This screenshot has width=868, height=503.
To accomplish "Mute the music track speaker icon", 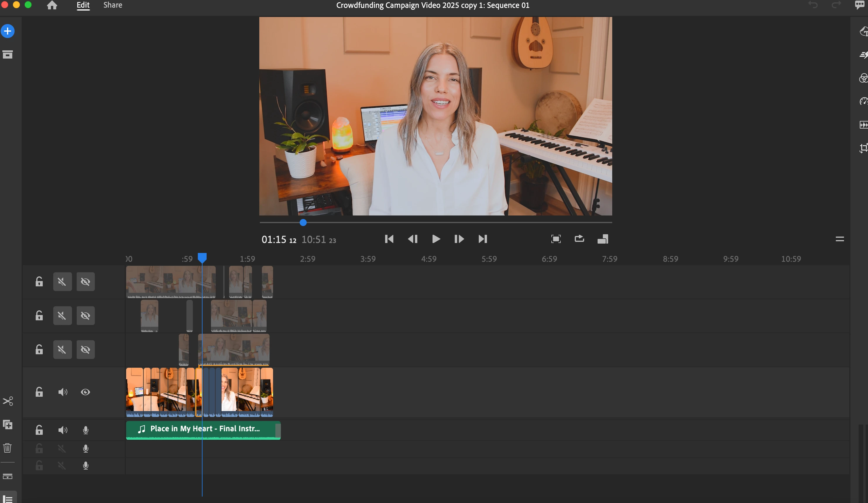I will tap(62, 430).
